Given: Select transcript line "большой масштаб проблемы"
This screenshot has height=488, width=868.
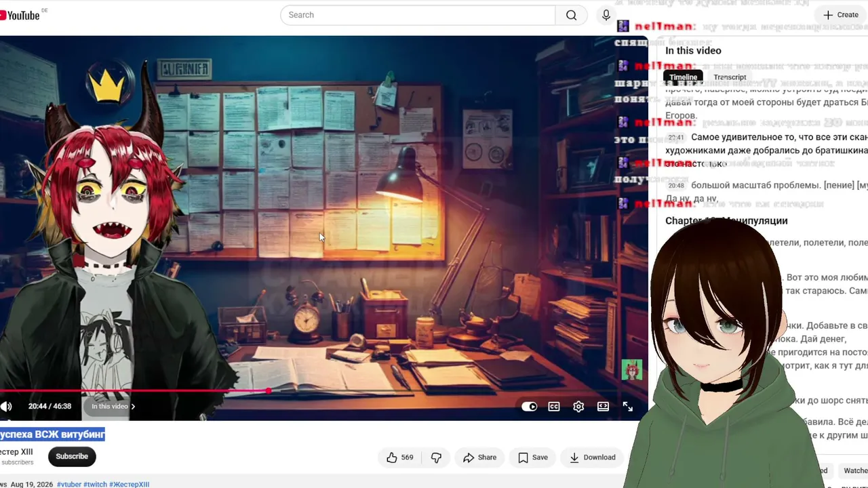Looking at the screenshot, I should 755,185.
